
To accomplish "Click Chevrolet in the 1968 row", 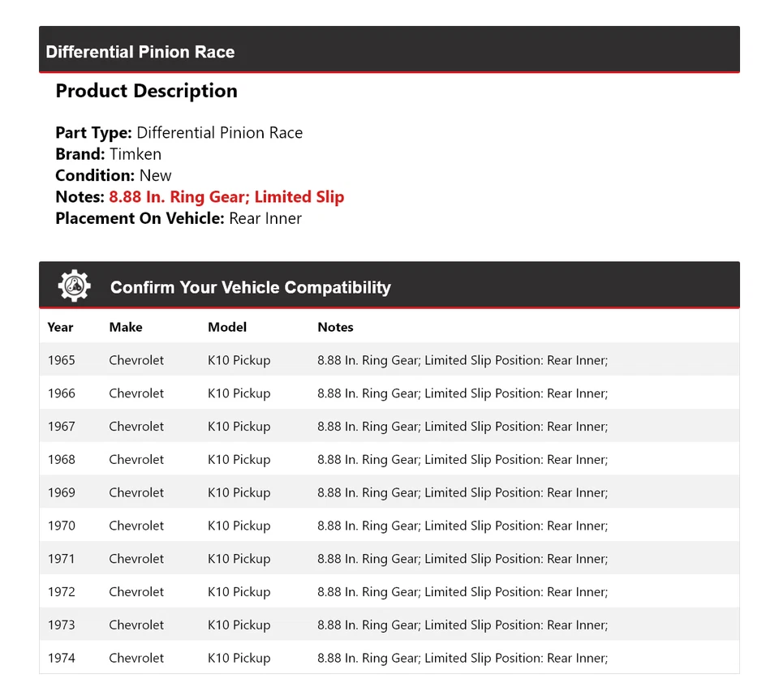I will [x=136, y=460].
